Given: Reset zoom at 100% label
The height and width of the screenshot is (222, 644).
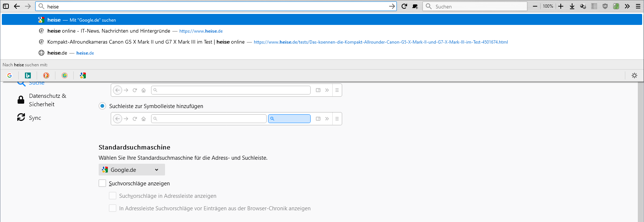Looking at the screenshot, I should click(548, 6).
